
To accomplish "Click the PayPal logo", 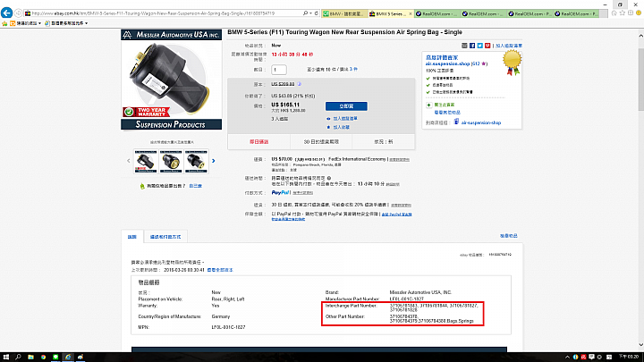I will [281, 192].
